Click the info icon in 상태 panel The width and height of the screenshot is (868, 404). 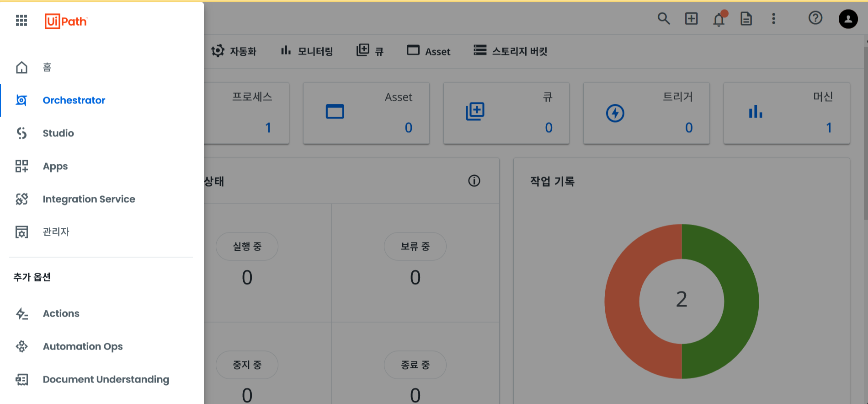(x=474, y=181)
